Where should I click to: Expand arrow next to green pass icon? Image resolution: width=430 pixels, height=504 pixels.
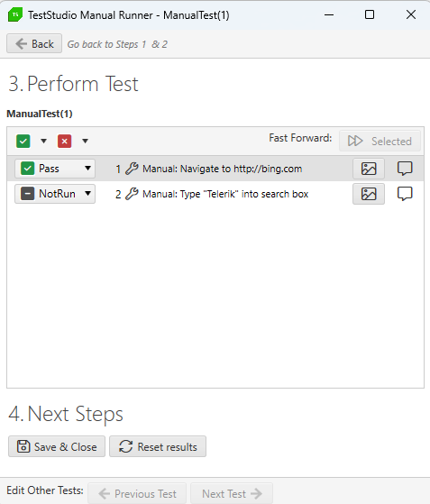click(43, 142)
